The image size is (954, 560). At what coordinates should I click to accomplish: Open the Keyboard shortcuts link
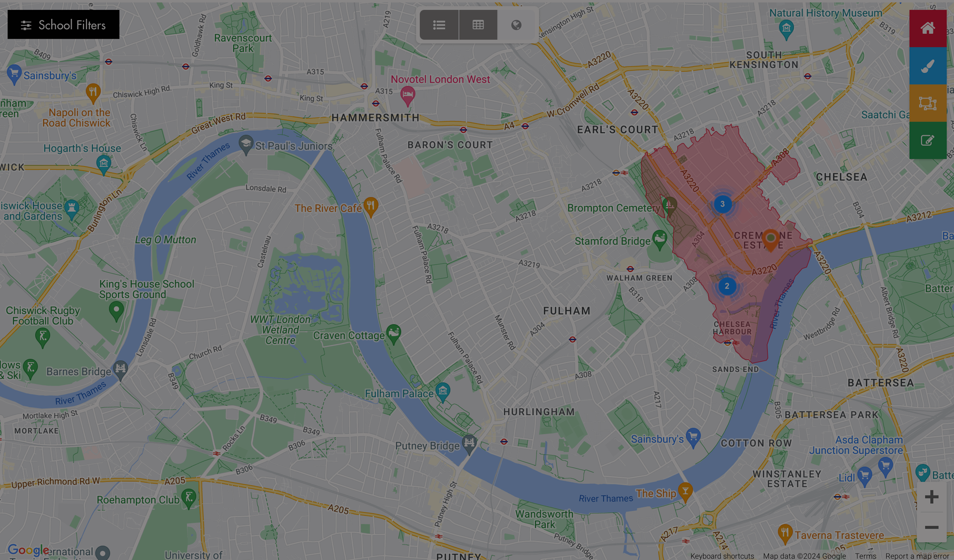pyautogui.click(x=722, y=556)
